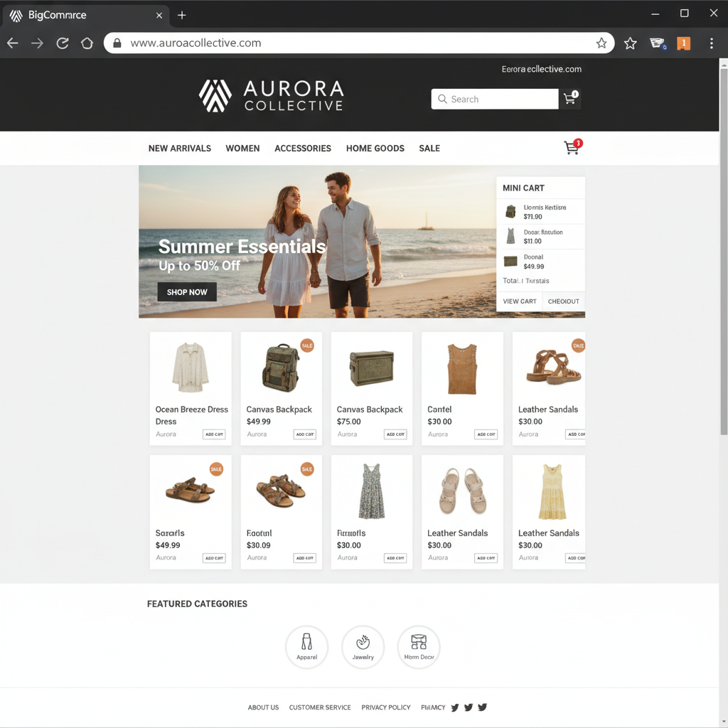Open the HOME GOODS navigation item

click(375, 149)
